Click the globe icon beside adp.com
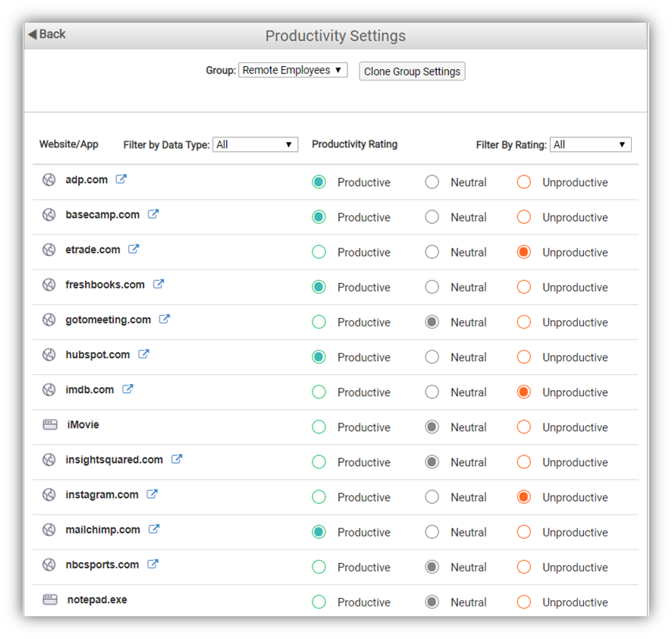The width and height of the screenshot is (672, 639). [49, 180]
